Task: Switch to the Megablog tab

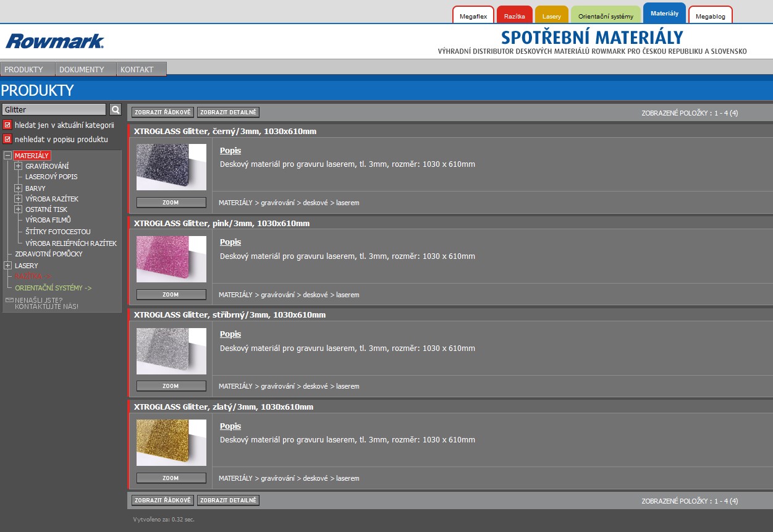Action: point(710,16)
